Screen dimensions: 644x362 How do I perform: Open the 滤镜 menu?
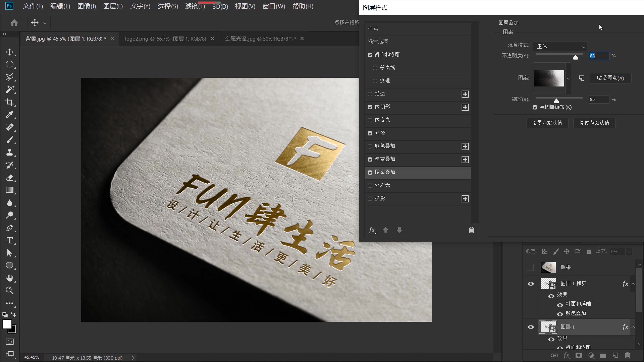tap(194, 6)
